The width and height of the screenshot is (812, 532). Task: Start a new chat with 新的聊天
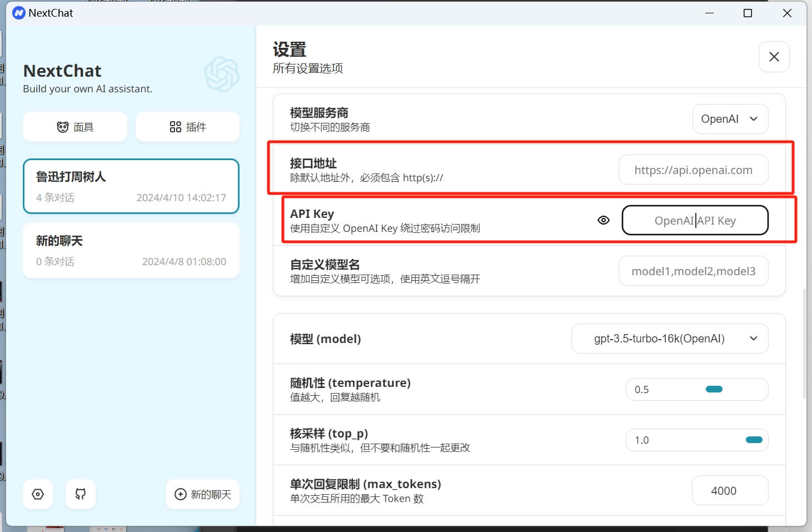pos(202,494)
